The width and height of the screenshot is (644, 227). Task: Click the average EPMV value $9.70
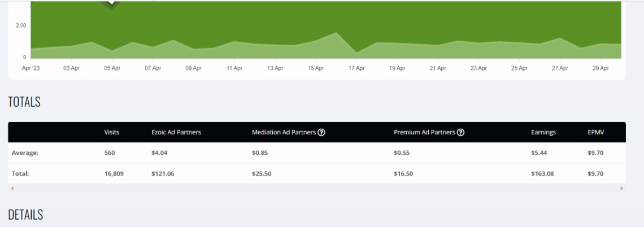coord(595,152)
